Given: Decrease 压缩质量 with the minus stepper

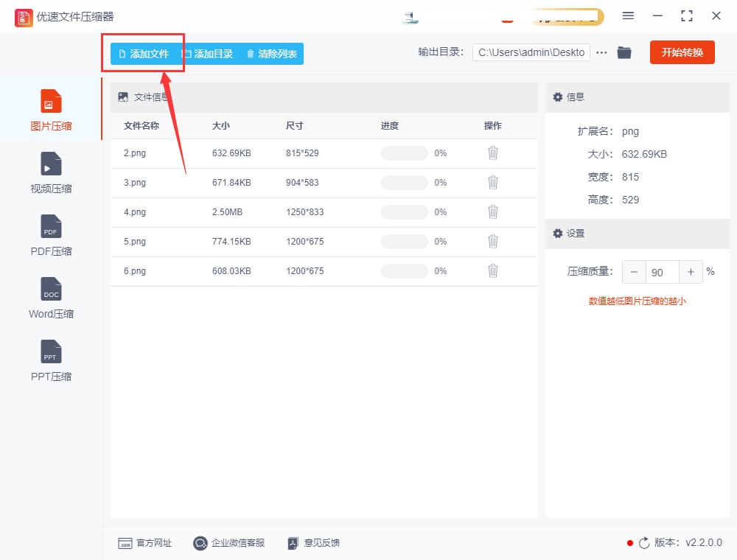Looking at the screenshot, I should point(634,272).
